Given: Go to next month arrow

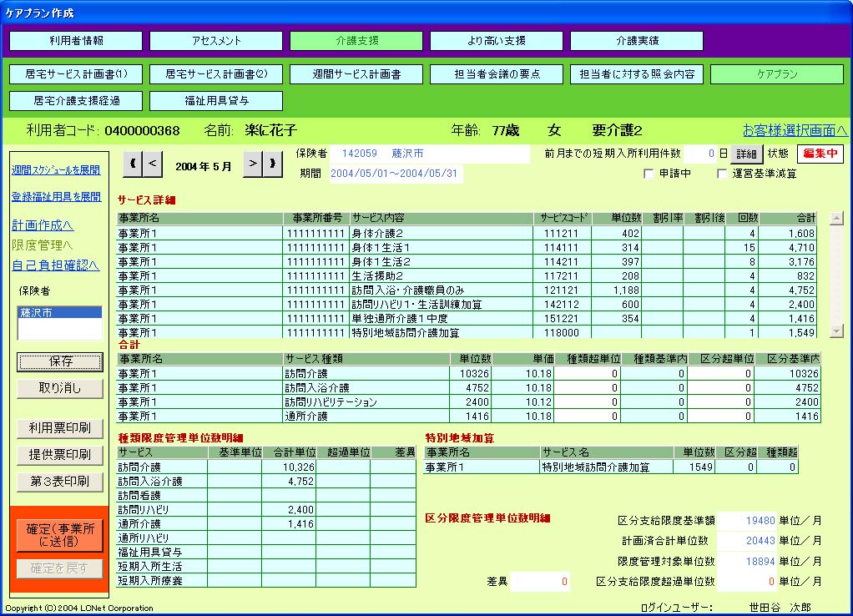Looking at the screenshot, I should pyautogui.click(x=252, y=164).
